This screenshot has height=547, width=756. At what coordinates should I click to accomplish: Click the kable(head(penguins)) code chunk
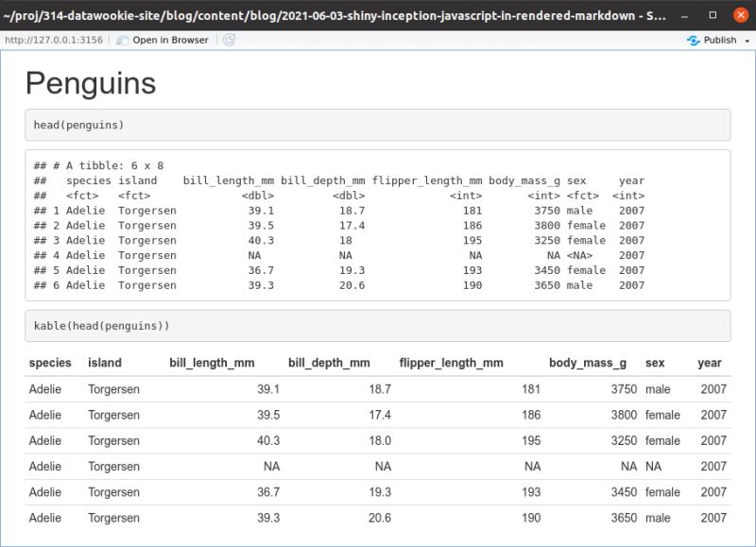(x=101, y=325)
